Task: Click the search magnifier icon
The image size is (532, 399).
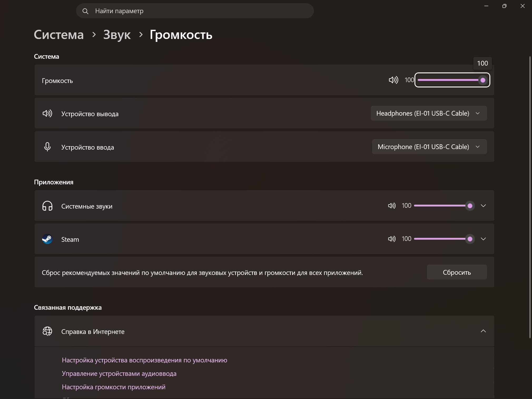Action: (x=85, y=11)
